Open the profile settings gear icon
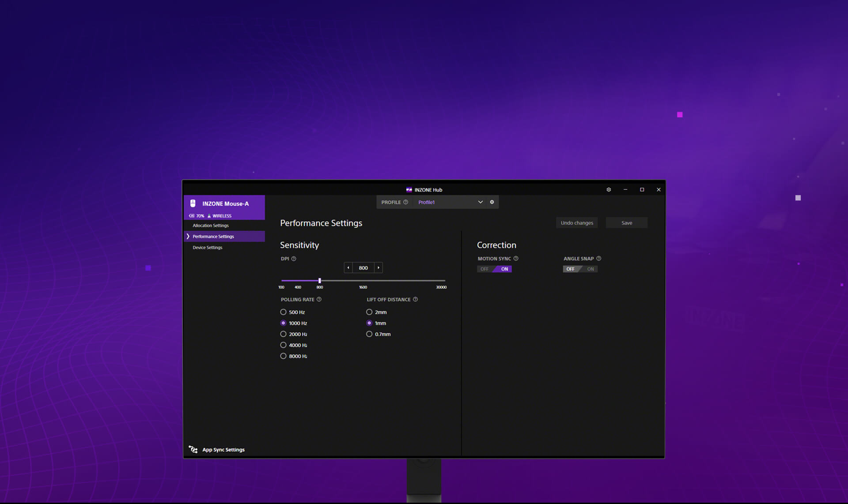This screenshot has width=848, height=504. [492, 202]
